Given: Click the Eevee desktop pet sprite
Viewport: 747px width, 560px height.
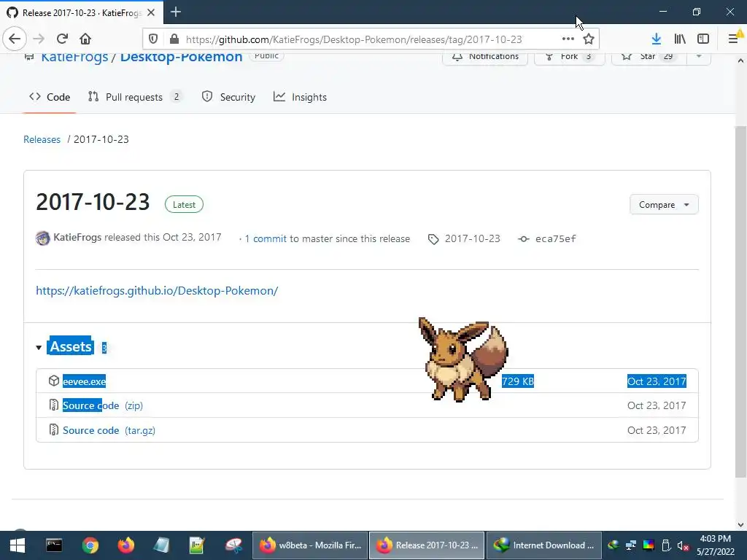Looking at the screenshot, I should [462, 359].
